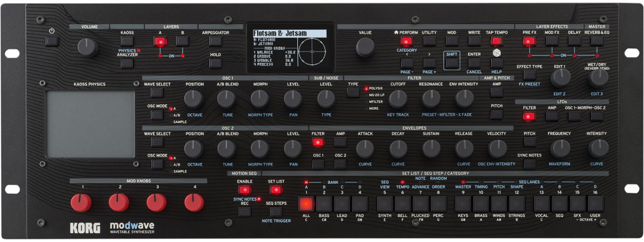Toggle LFO SYNC NOTES button
Image resolution: width=644 pixels, height=242 pixels.
530,164
